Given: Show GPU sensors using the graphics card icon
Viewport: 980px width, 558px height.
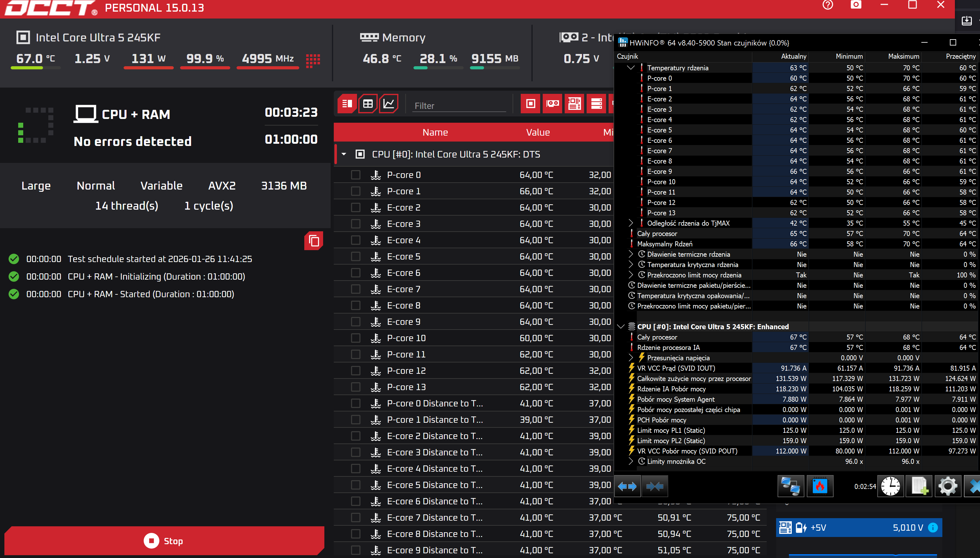Looking at the screenshot, I should (x=552, y=104).
